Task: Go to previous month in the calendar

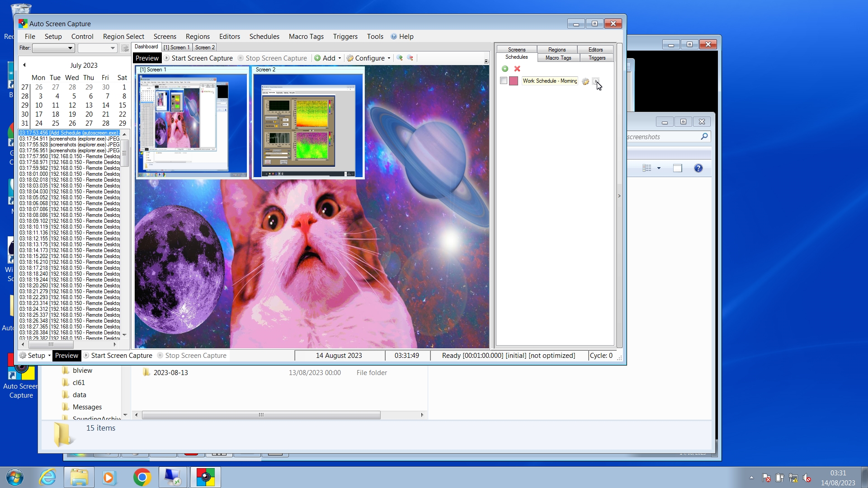Action: tap(24, 65)
